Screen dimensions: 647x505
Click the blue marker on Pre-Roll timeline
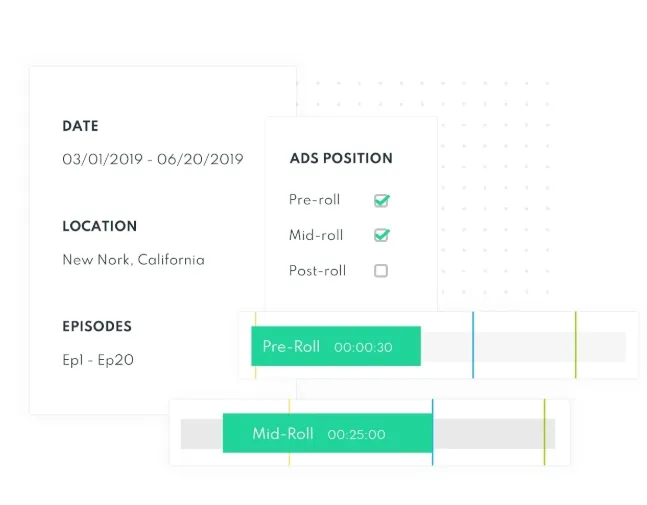pos(473,345)
